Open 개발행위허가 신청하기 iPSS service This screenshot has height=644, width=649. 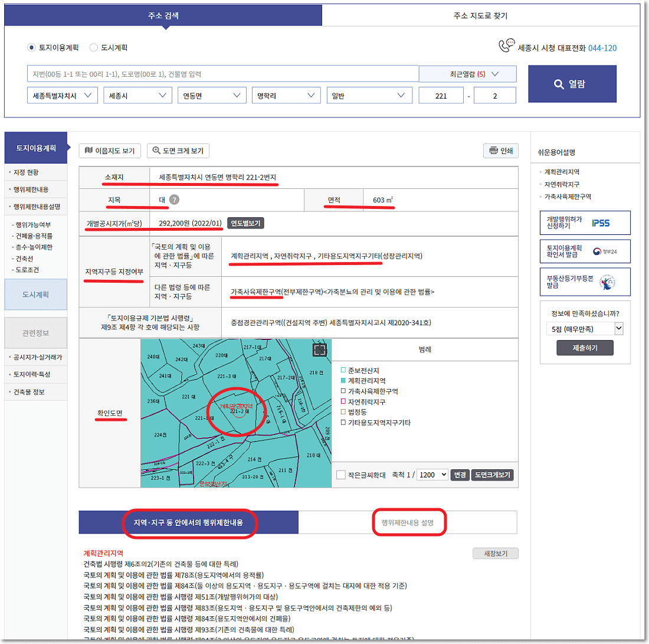coord(585,223)
